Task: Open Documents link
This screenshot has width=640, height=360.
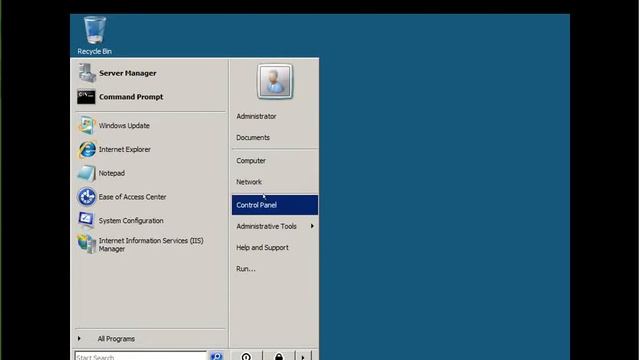Action: (x=253, y=138)
